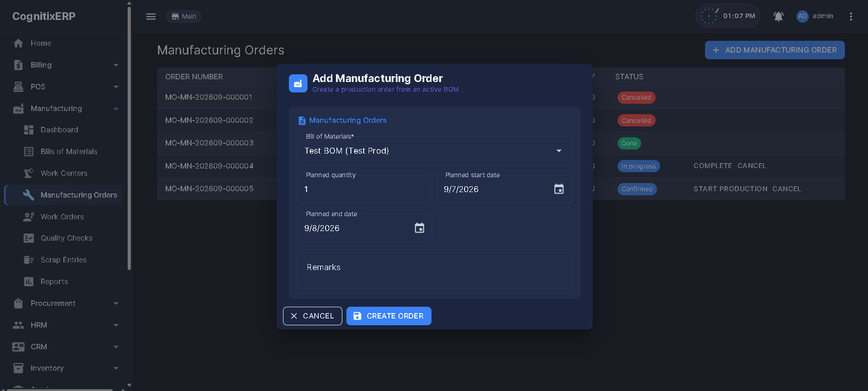Click the Home house icon
This screenshot has height=391, width=868.
coord(18,43)
